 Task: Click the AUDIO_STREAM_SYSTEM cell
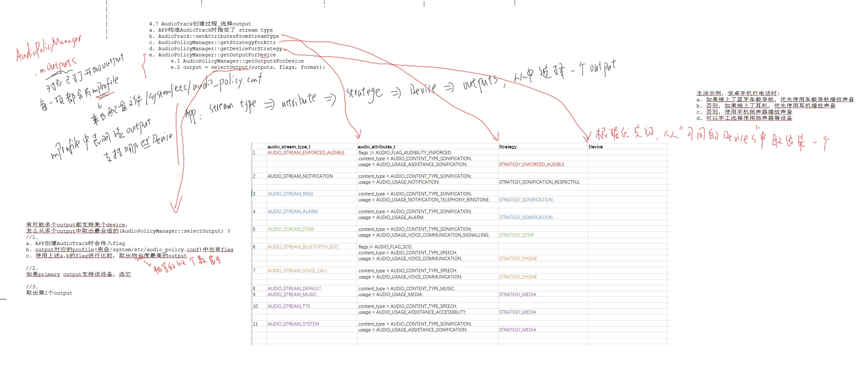tap(293, 324)
